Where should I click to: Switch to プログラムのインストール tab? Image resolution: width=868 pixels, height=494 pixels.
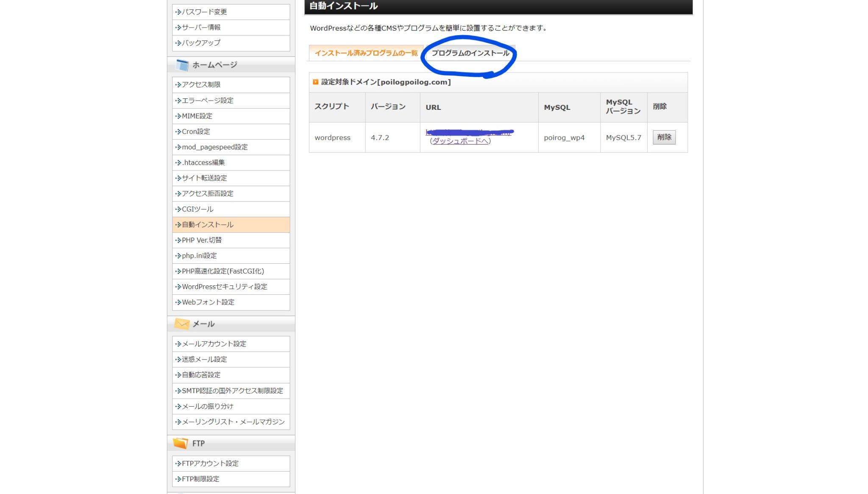point(470,53)
